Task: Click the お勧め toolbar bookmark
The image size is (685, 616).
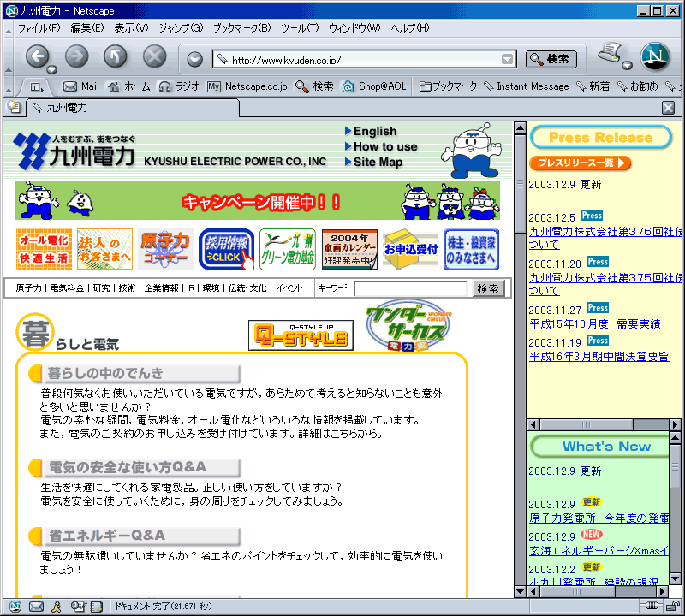Action: click(637, 86)
